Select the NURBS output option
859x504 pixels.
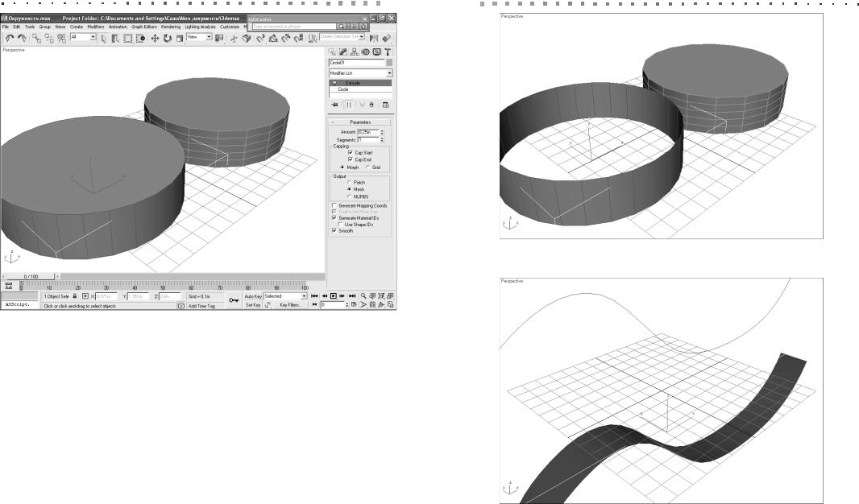click(x=349, y=196)
